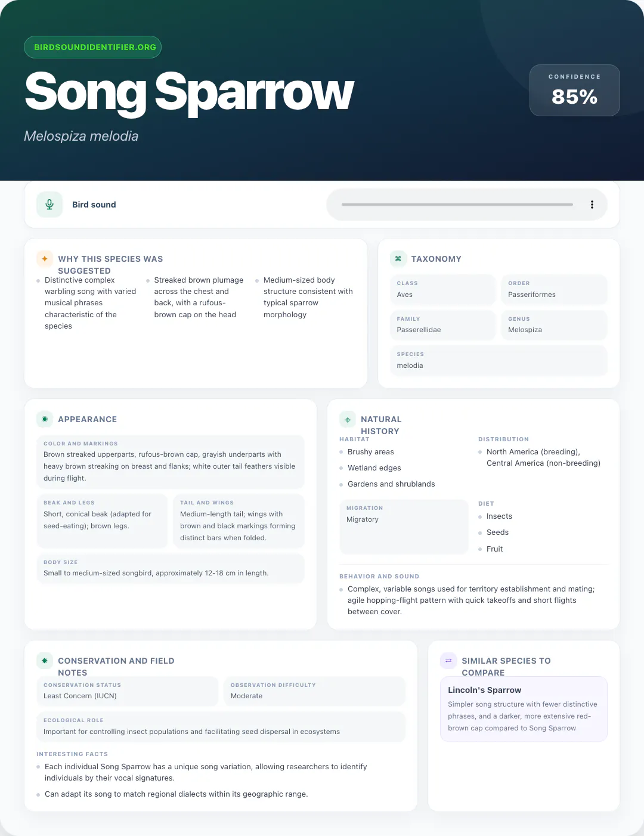Viewport: 644px width, 836px height.
Task: Click the "Medium-sized body structure" reason text
Action: tap(308, 297)
